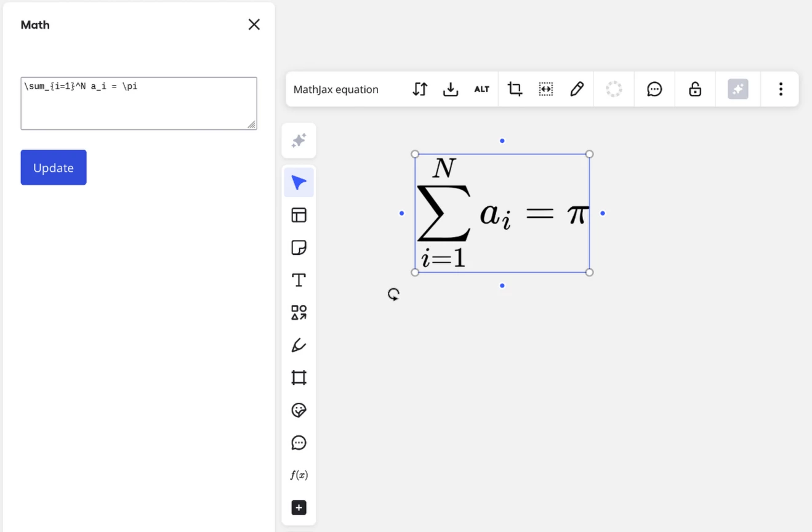Click the MathJax equation label
The height and width of the screenshot is (532, 812).
point(336,89)
